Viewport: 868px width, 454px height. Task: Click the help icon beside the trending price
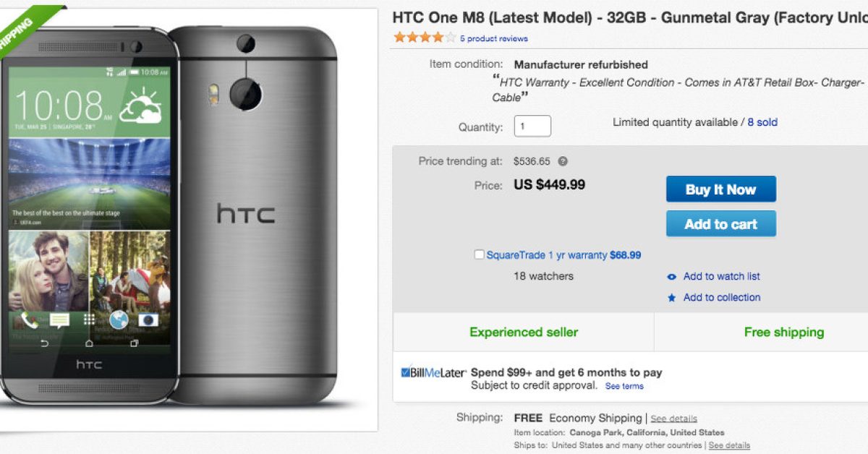click(563, 161)
